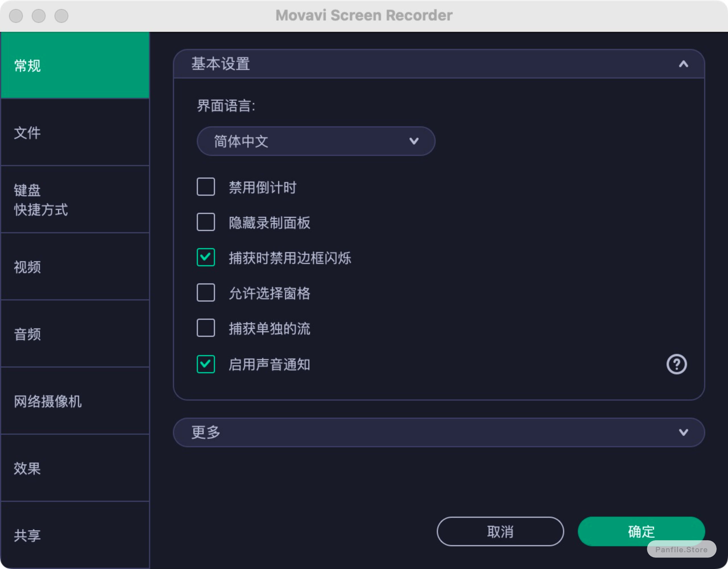
Task: Switch to the 网络摄像机 tab
Action: coord(75,401)
